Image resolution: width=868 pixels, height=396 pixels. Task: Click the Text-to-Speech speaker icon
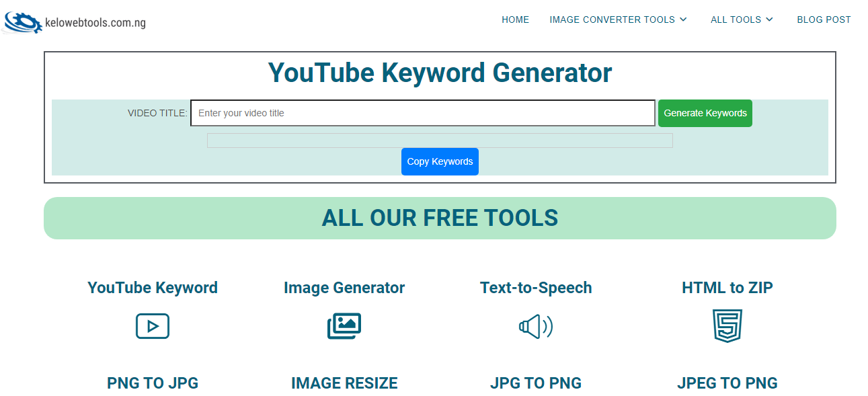536,327
